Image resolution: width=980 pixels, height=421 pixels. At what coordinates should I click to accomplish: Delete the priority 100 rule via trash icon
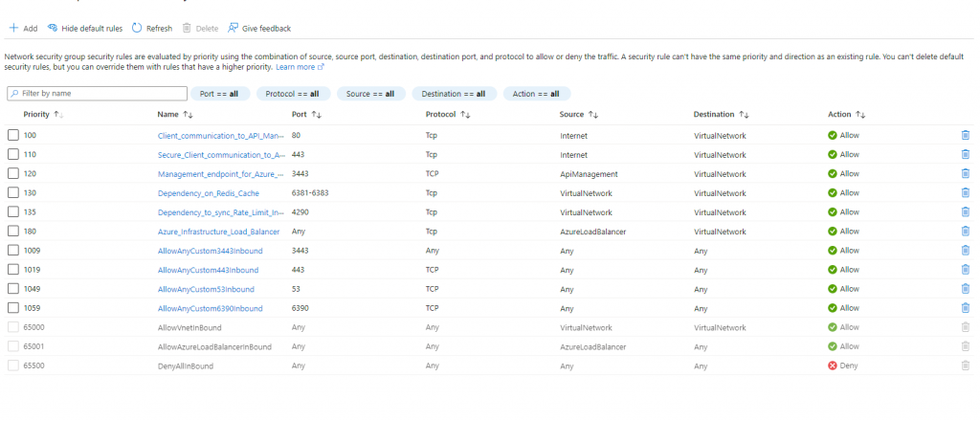965,135
